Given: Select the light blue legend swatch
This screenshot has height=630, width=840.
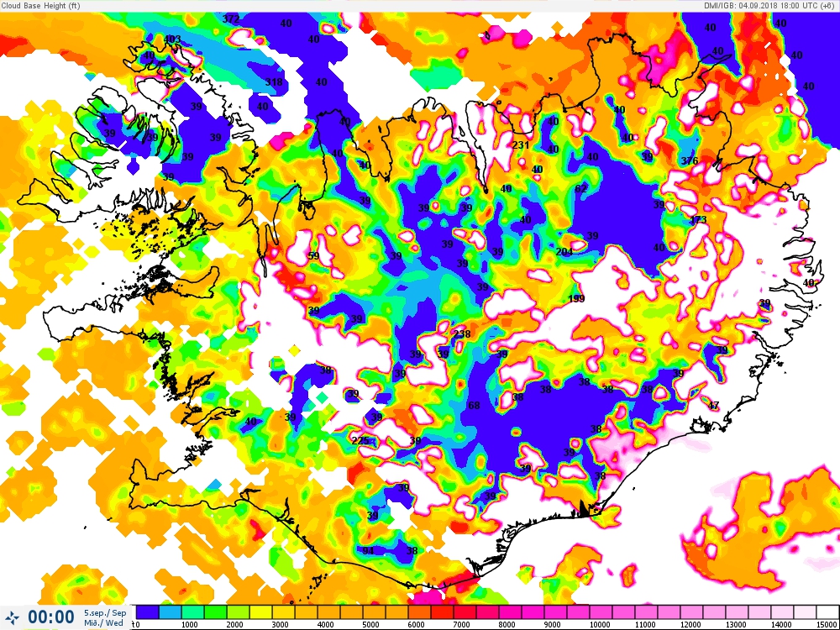Looking at the screenshot, I should 171,612.
